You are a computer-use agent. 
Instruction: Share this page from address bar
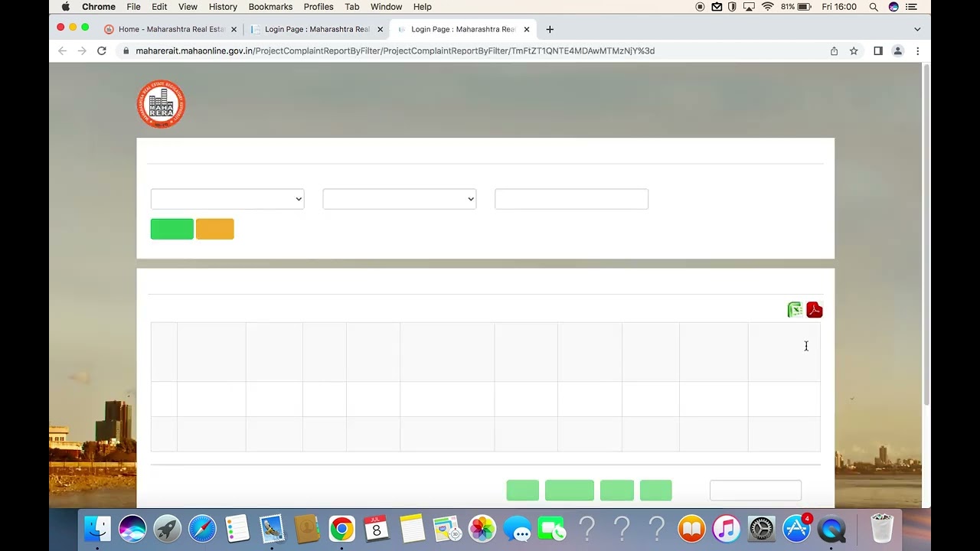coord(834,51)
